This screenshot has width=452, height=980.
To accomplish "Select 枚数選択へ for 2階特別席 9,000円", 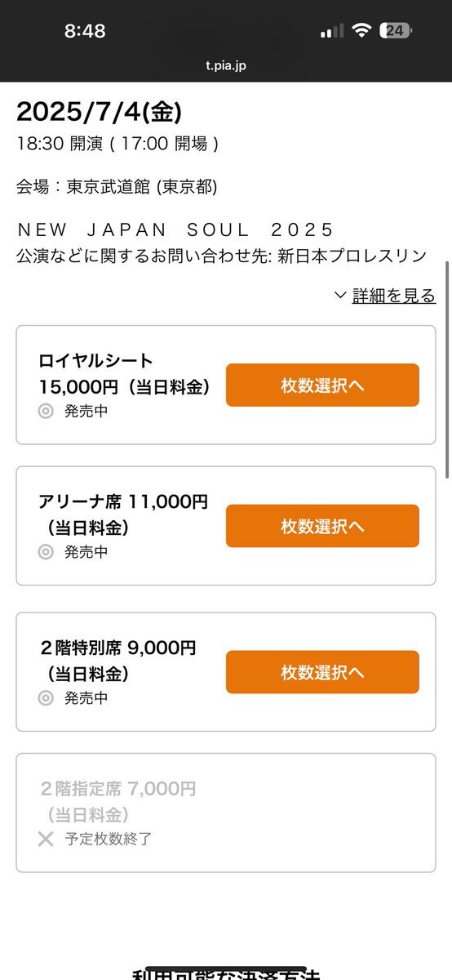I will tap(322, 672).
